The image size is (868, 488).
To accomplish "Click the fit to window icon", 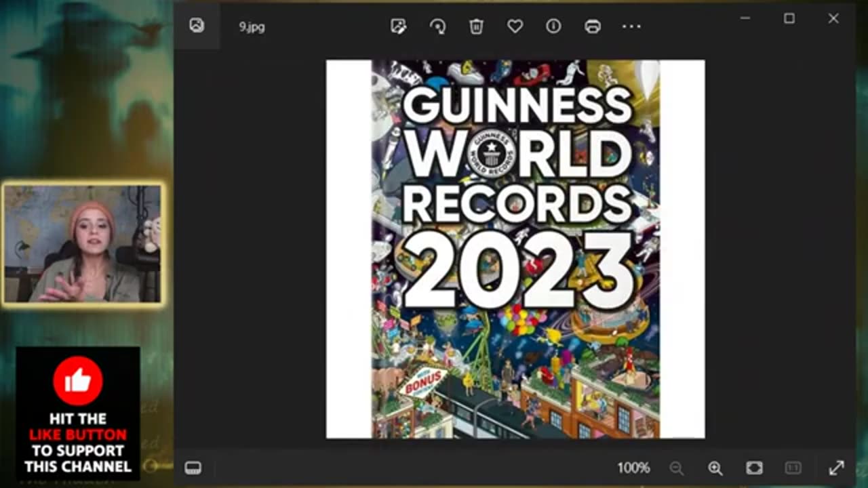I will (x=754, y=468).
